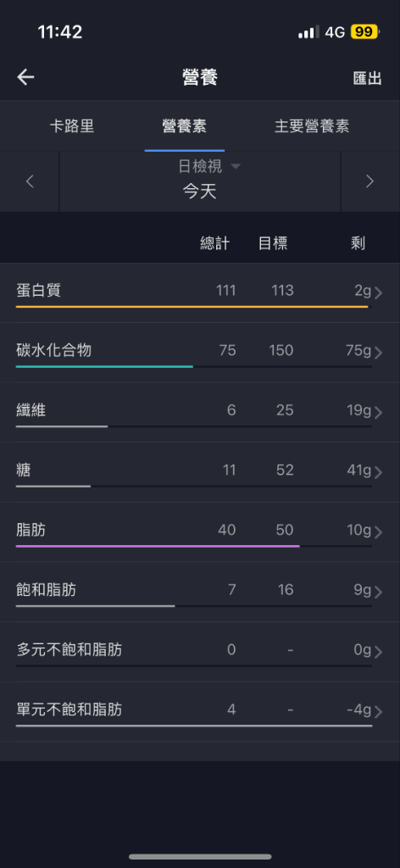Image resolution: width=400 pixels, height=868 pixels.
Task: Click the teal 碳水化合物 progress bar
Action: pyautogui.click(x=104, y=366)
